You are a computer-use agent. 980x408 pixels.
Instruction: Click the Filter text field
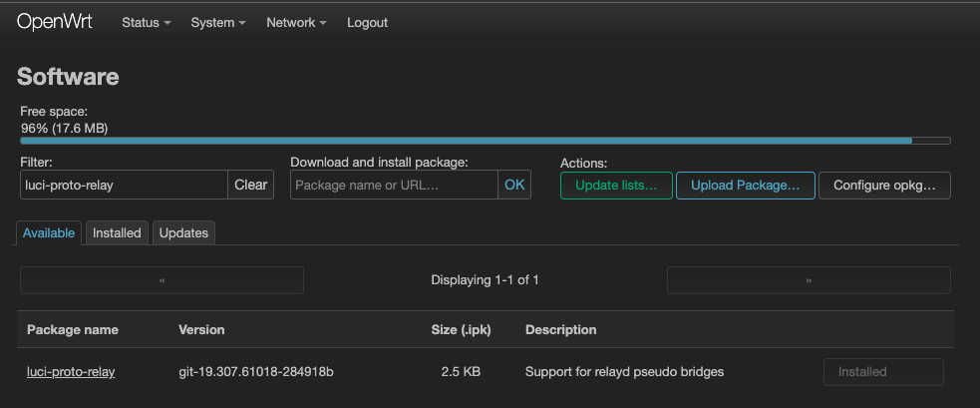(x=125, y=185)
